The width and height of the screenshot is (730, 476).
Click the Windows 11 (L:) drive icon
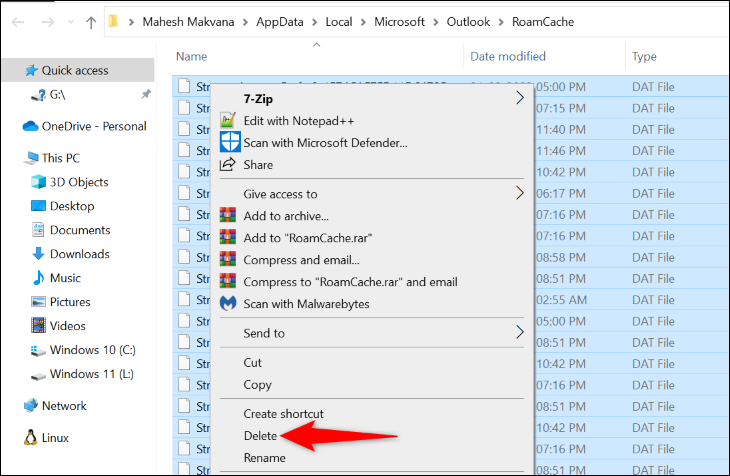click(37, 375)
